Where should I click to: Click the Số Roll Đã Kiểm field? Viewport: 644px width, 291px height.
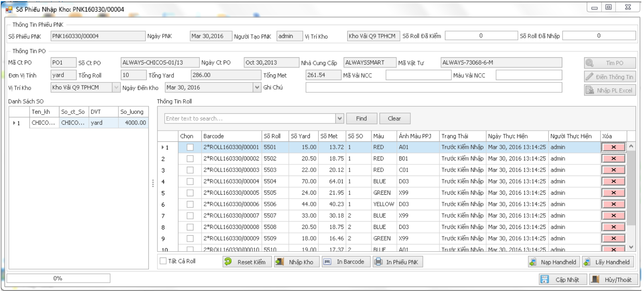tap(481, 35)
